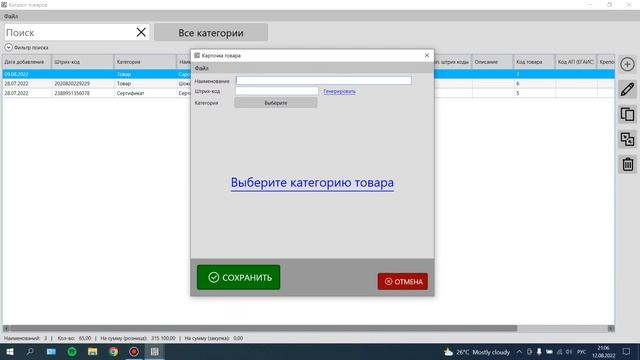This screenshot has height=360, width=640.
Task: Click the merge products icon in the sidebar
Action: (x=627, y=139)
